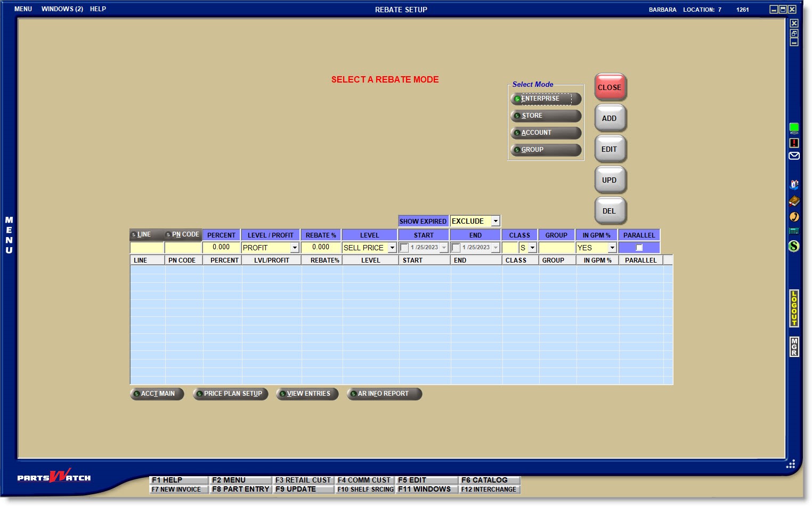Click the green S circle icon
812x506 pixels.
click(x=794, y=246)
